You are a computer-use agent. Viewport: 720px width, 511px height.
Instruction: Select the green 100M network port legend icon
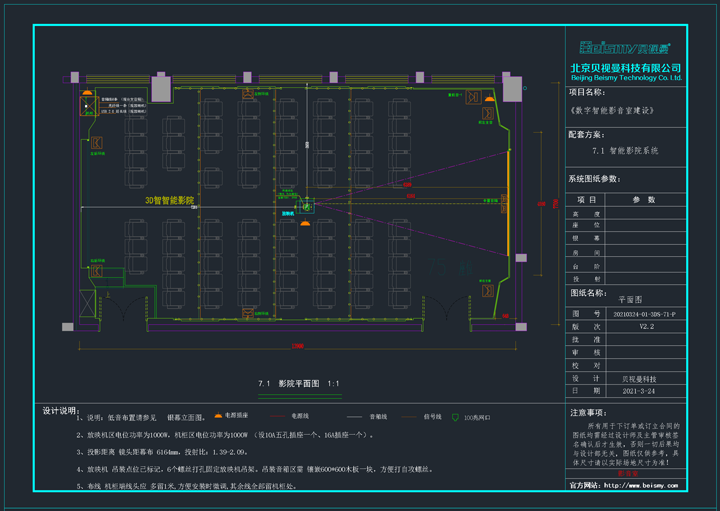click(x=455, y=417)
